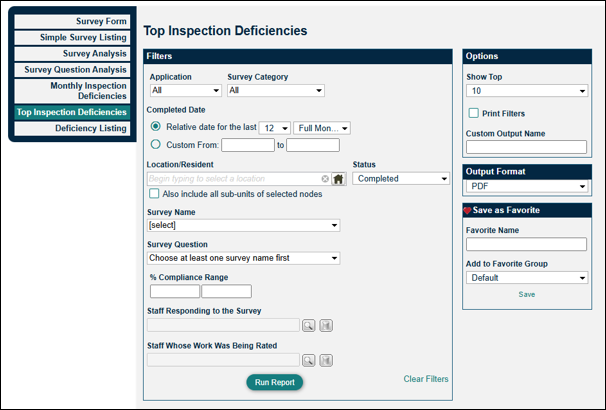Select the Relative date radio button
Image resolution: width=606 pixels, height=410 pixels.
click(155, 126)
